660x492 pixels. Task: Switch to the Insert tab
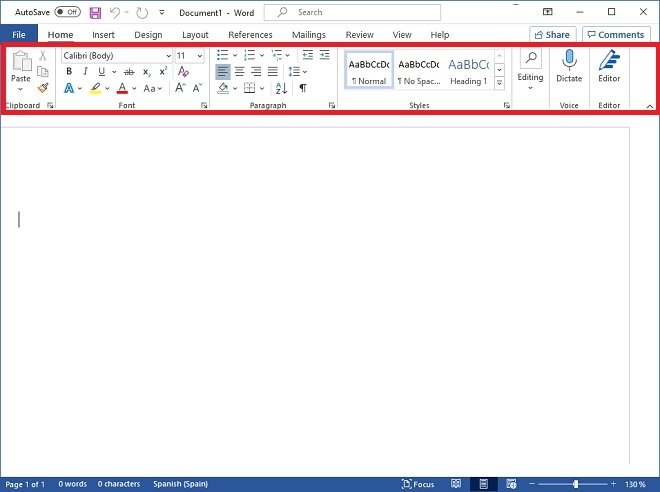(x=103, y=35)
